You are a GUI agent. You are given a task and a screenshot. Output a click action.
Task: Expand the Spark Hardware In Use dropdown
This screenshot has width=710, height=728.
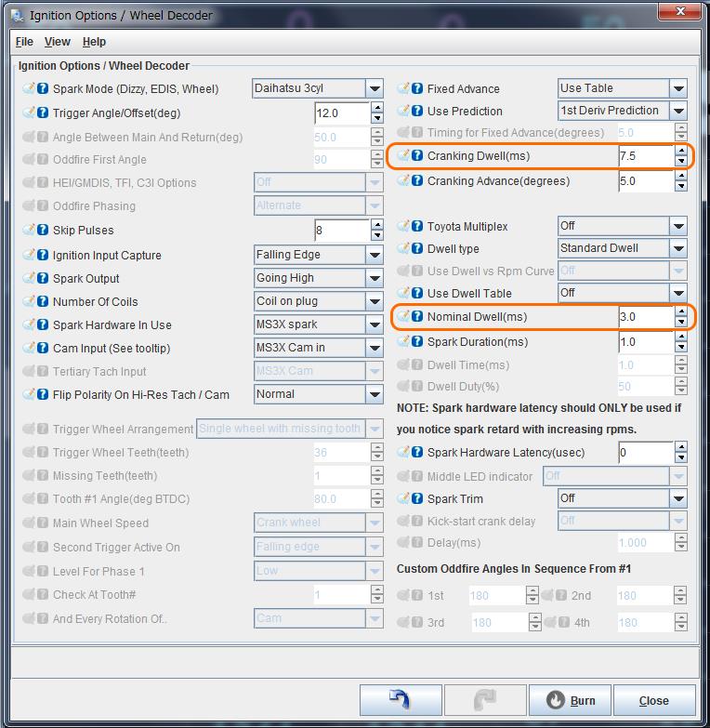tap(319, 324)
